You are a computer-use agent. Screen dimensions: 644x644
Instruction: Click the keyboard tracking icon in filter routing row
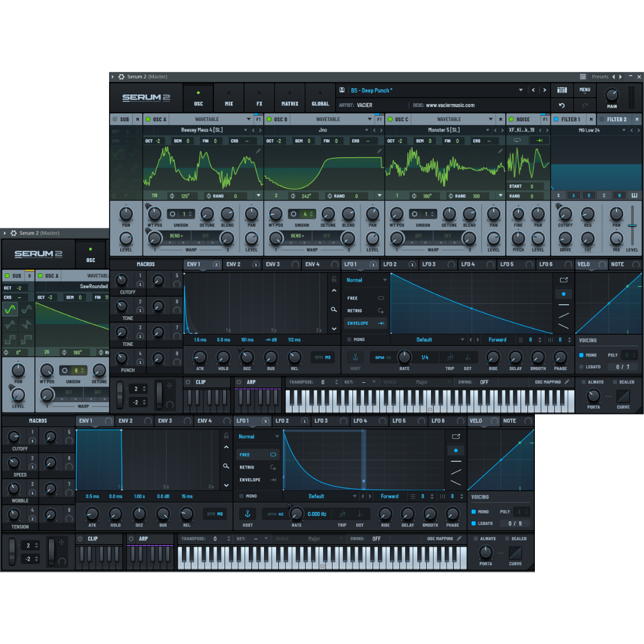click(x=634, y=196)
